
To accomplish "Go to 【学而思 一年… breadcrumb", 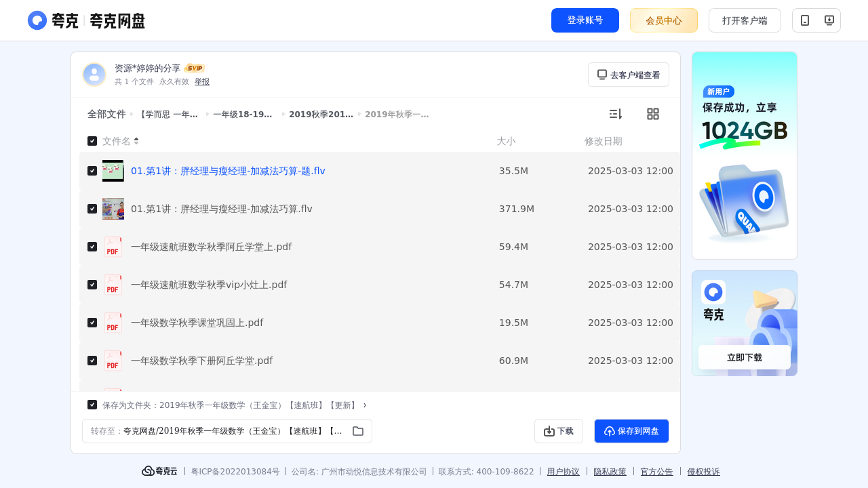I will pyautogui.click(x=168, y=114).
